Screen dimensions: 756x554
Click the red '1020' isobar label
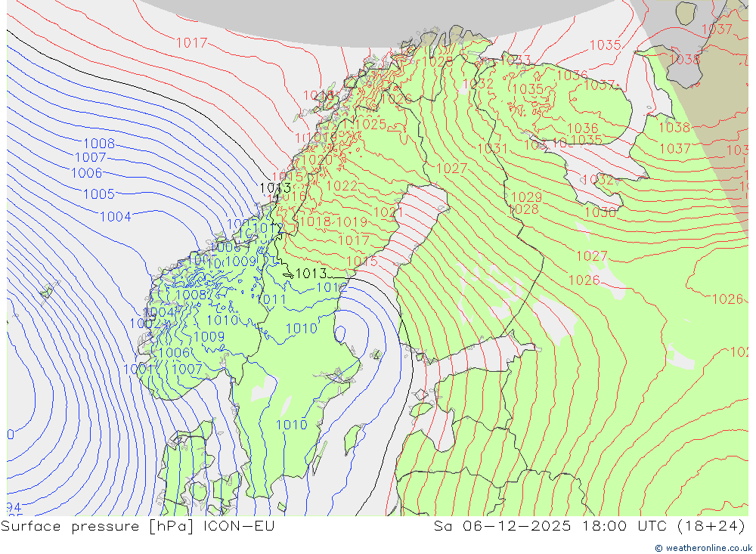318,160
